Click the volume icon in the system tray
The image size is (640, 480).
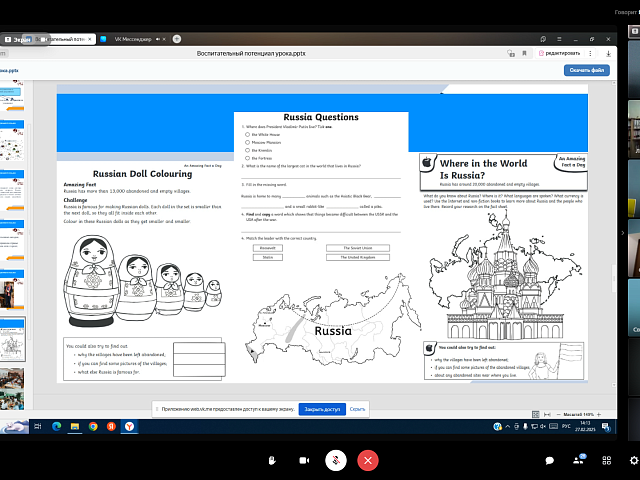(x=543, y=427)
